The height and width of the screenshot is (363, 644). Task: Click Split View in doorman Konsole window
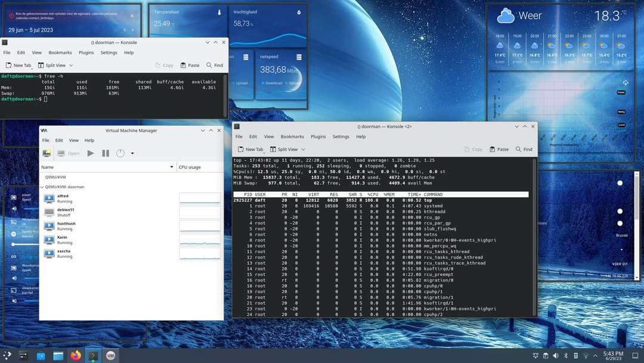(52, 65)
